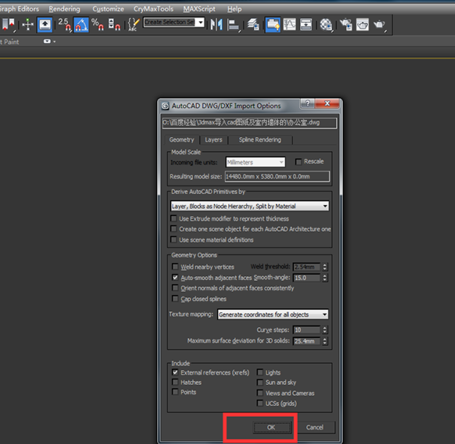Open the Customize menu

pos(108,9)
